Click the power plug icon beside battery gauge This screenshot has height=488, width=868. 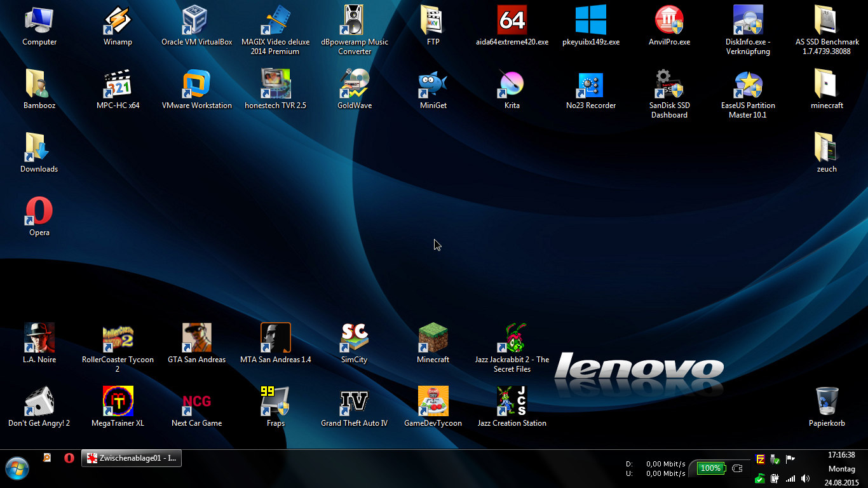pyautogui.click(x=737, y=468)
